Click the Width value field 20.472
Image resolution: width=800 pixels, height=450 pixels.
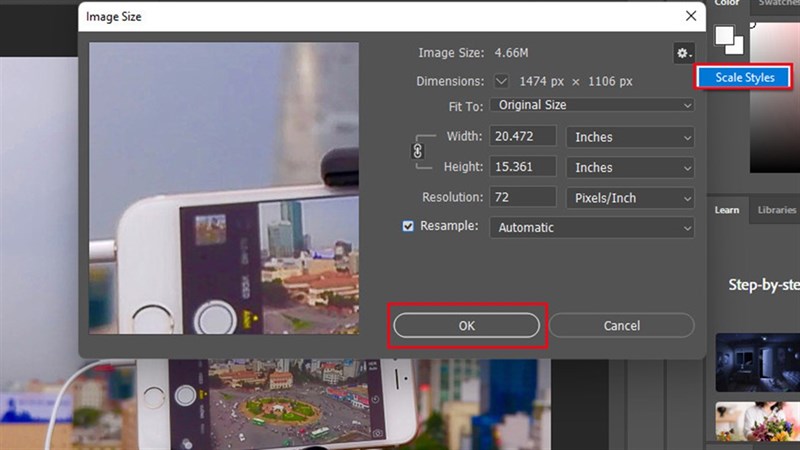click(x=523, y=136)
